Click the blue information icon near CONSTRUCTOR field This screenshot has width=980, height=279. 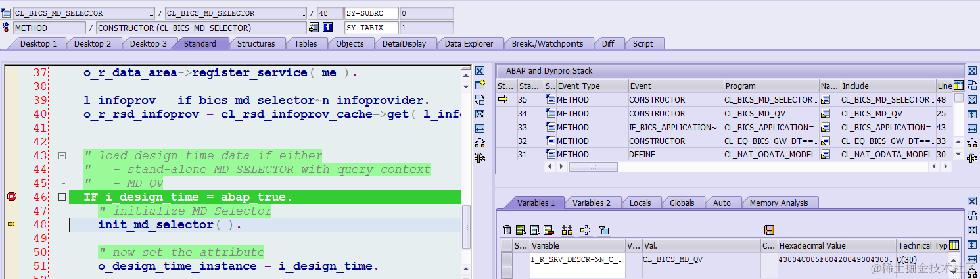pos(328,28)
